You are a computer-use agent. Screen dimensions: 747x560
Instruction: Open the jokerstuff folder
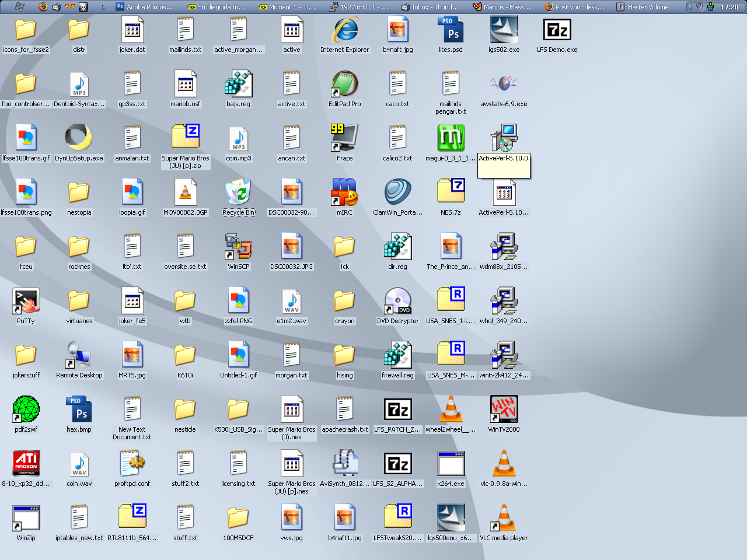coord(26,355)
